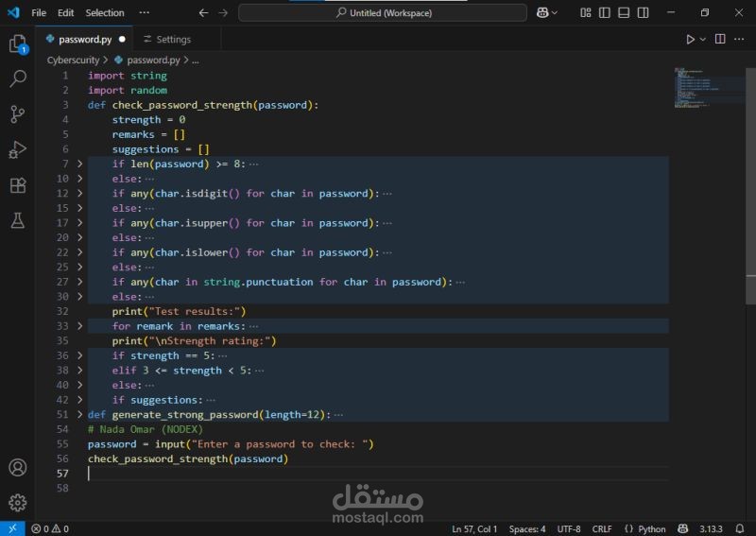
Task: Open the Selection menu
Action: (105, 13)
